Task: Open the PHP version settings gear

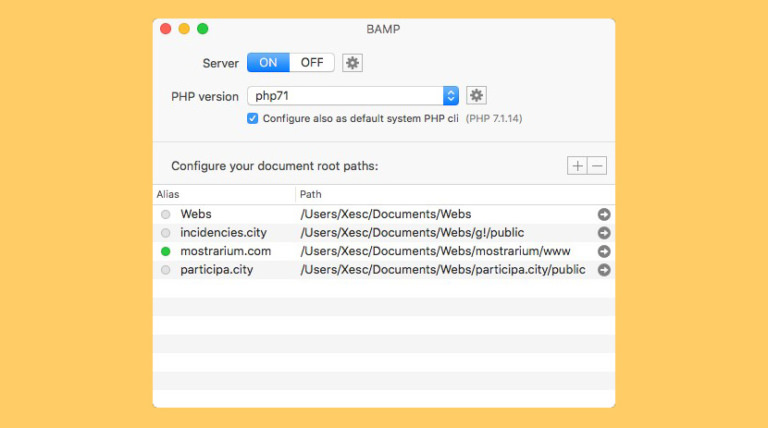Action: (x=477, y=96)
